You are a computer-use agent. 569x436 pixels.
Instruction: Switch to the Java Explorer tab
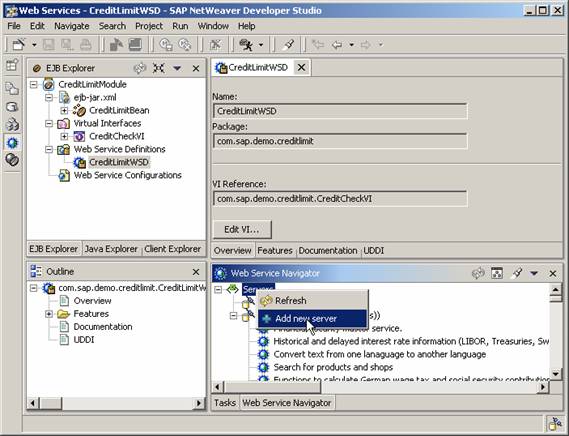pyautogui.click(x=111, y=249)
